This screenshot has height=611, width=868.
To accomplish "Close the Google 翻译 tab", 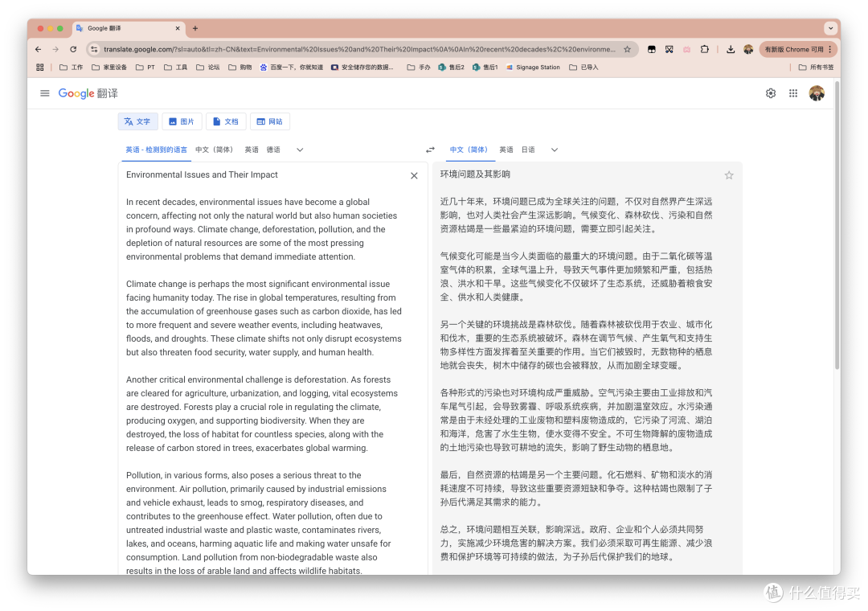I will coord(178,28).
